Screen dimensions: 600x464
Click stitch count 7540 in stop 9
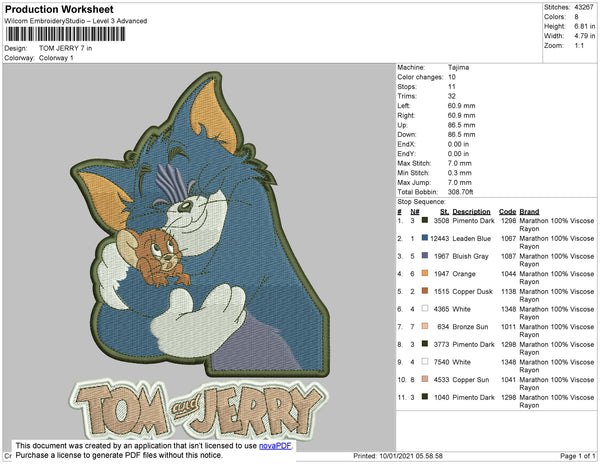pyautogui.click(x=441, y=362)
